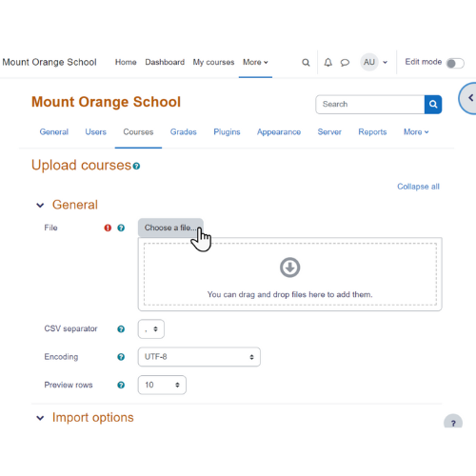Open the CSV separator dropdown
The image size is (476, 476).
[151, 328]
